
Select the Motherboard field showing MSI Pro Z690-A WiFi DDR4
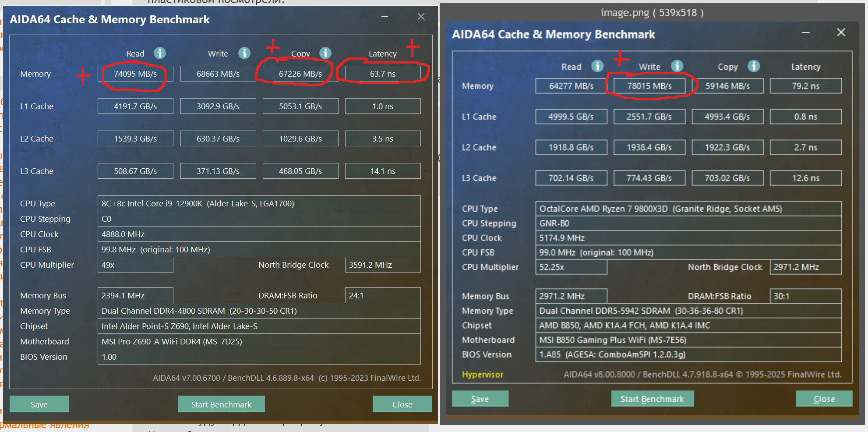[259, 341]
